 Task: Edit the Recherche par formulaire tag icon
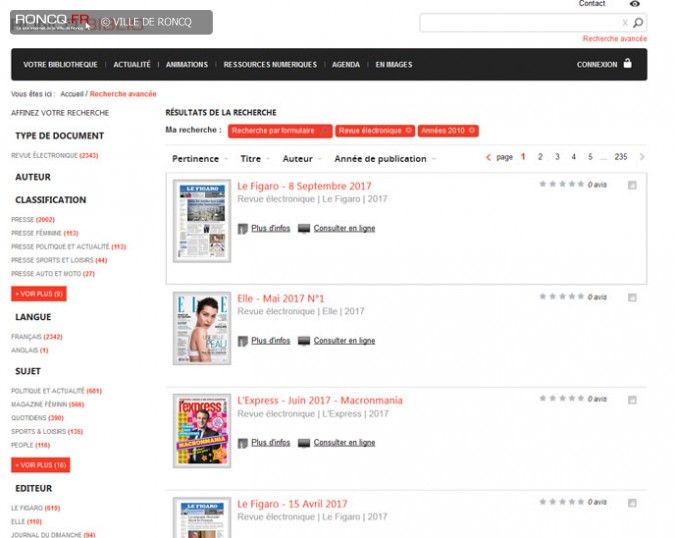pyautogui.click(x=325, y=130)
